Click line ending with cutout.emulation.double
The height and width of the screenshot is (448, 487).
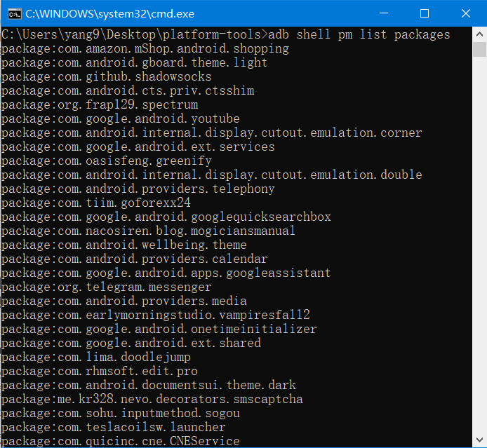(x=211, y=175)
